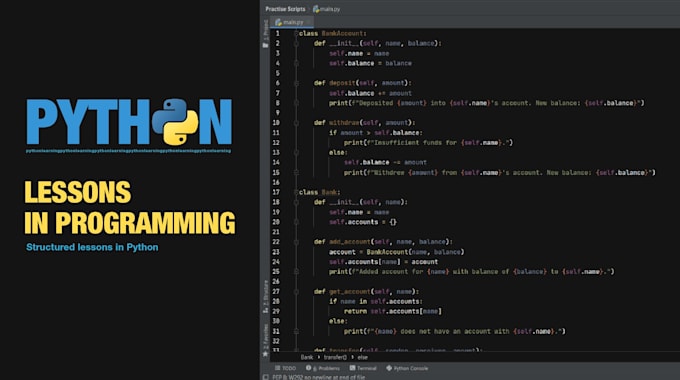Collapse Bank __init__ fold marker on line 18
The width and height of the screenshot is (680, 380).
[x=296, y=202]
